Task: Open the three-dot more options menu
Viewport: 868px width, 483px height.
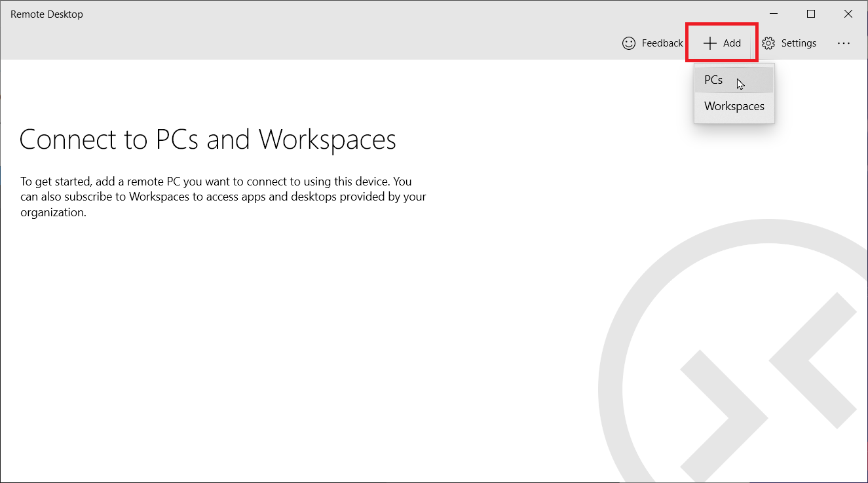Action: coord(844,43)
